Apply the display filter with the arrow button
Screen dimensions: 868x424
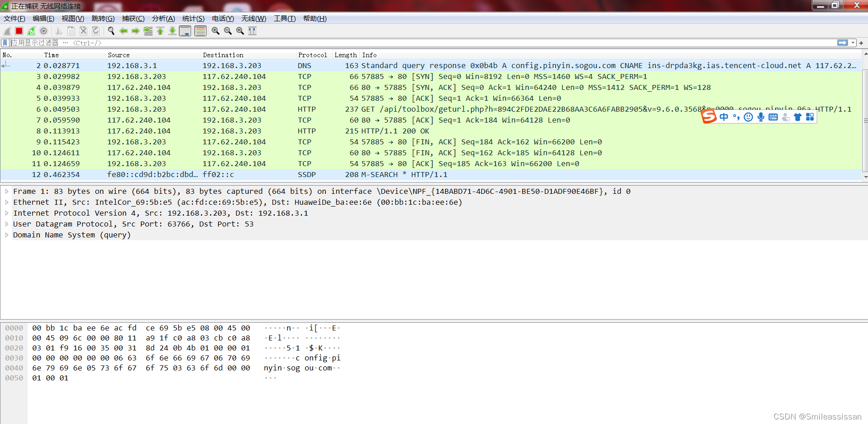pyautogui.click(x=842, y=43)
